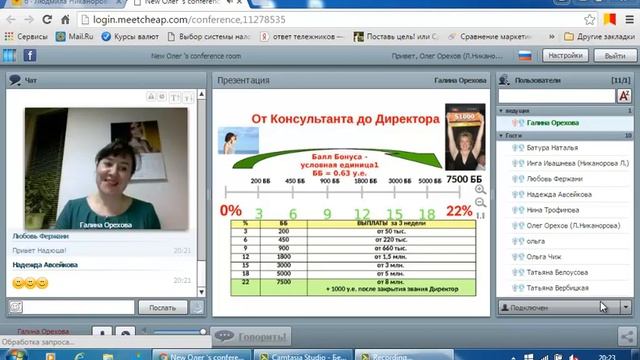Open the Настройки settings button
Image resolution: width=640 pixels, height=360 pixels.
pyautogui.click(x=565, y=56)
